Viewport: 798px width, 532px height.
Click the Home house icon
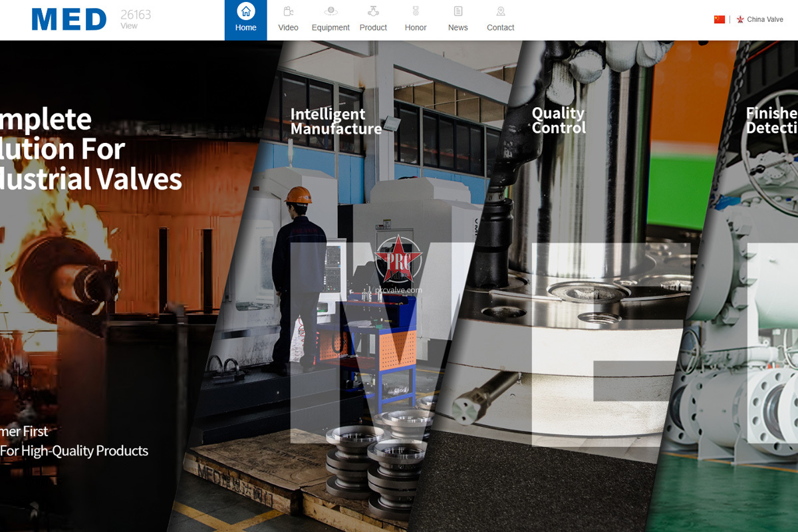(x=245, y=11)
